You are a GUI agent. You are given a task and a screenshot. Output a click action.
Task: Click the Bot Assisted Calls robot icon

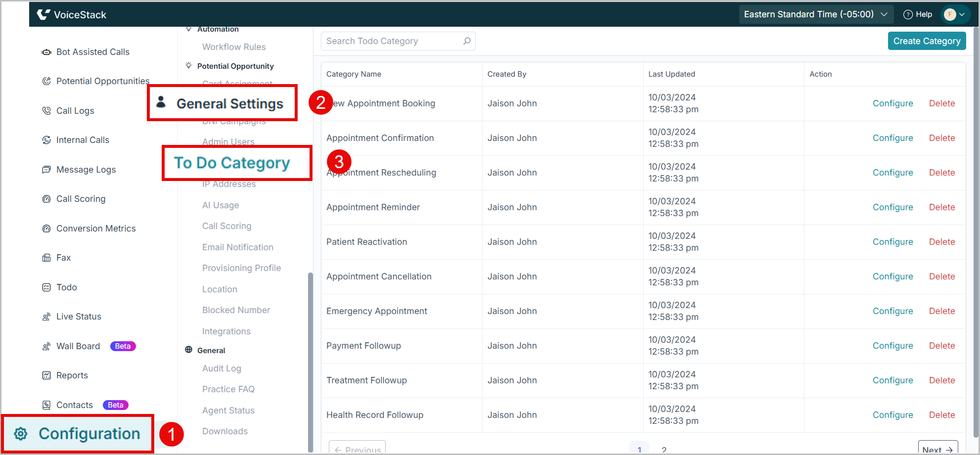tap(46, 52)
